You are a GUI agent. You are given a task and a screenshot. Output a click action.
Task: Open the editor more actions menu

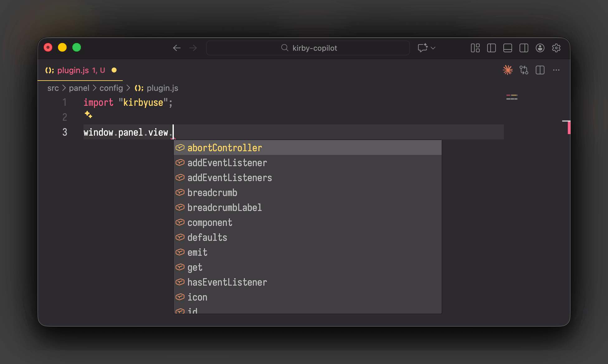(x=556, y=70)
